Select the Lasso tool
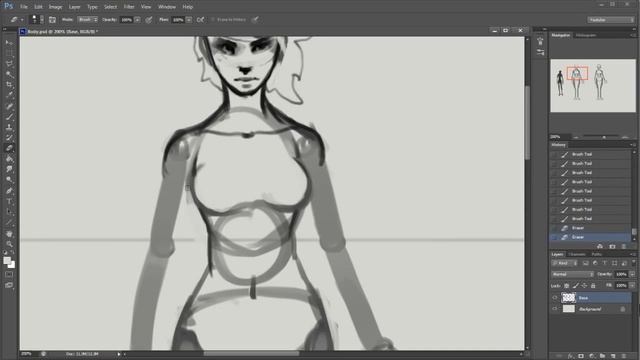The width and height of the screenshot is (640, 360). tap(9, 64)
